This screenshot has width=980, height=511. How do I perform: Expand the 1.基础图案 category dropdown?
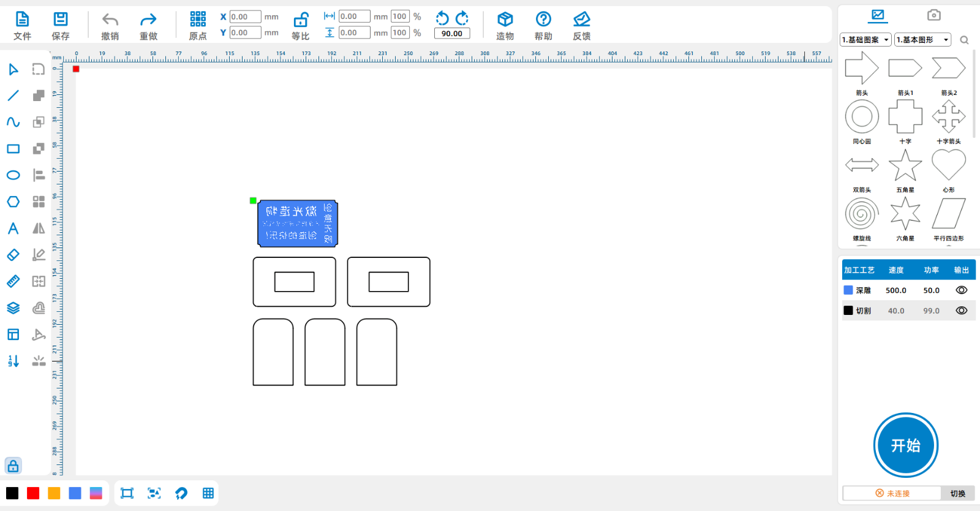[865, 40]
